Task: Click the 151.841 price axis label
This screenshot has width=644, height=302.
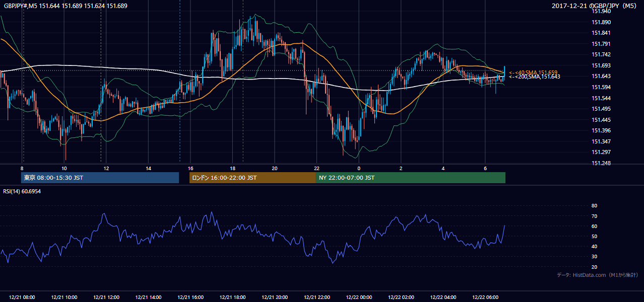Action: click(601, 33)
